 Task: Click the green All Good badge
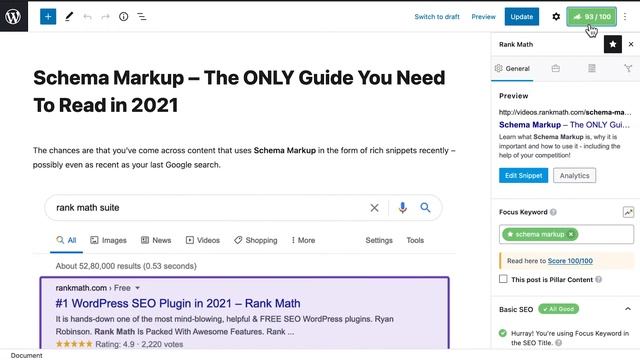point(558,309)
